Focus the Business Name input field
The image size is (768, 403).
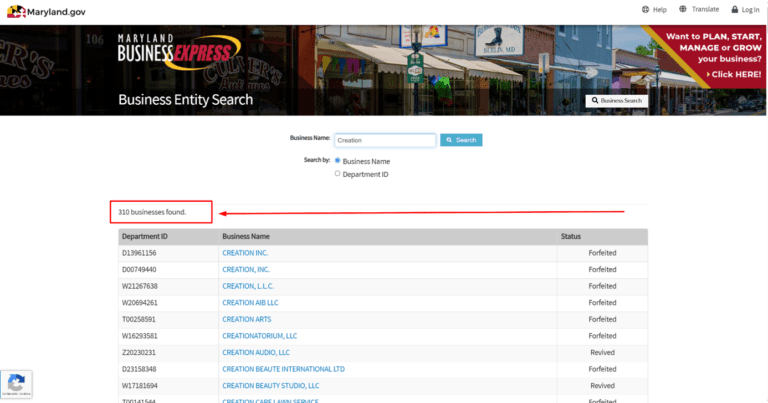[385, 140]
